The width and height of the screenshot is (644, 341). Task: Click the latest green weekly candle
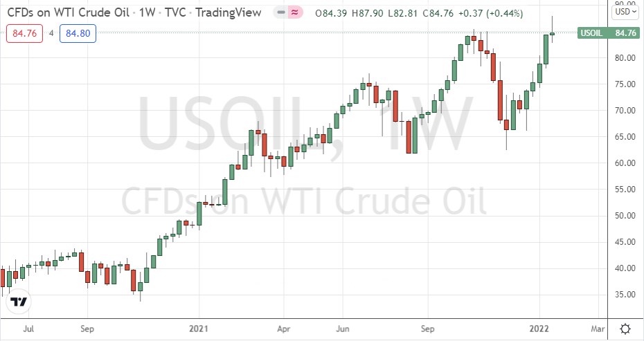point(552,33)
